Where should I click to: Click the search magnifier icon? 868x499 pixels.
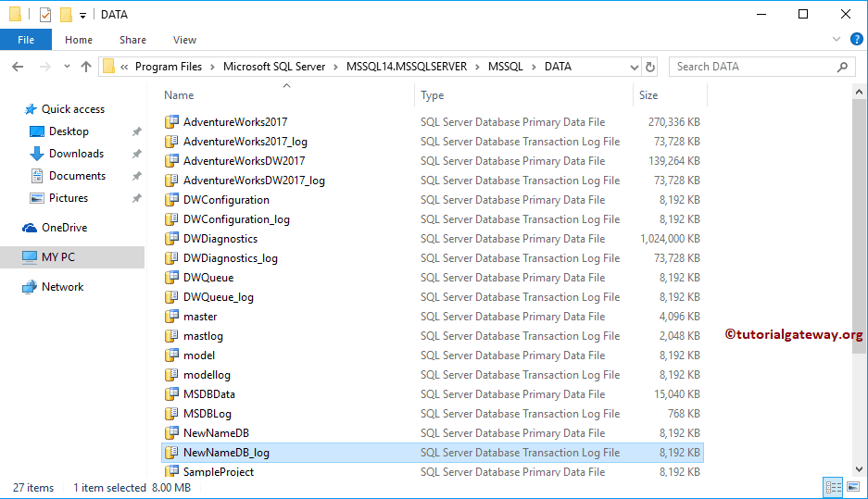point(842,67)
